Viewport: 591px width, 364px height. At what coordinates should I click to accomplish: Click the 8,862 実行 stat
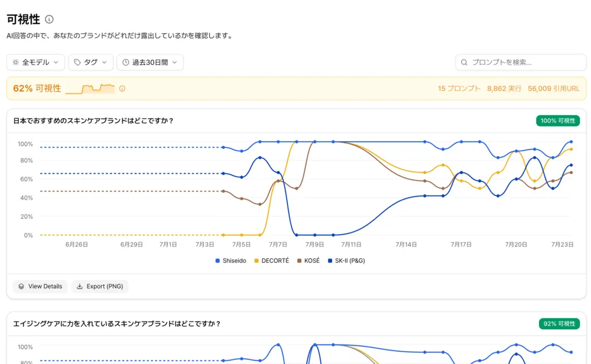pos(504,89)
